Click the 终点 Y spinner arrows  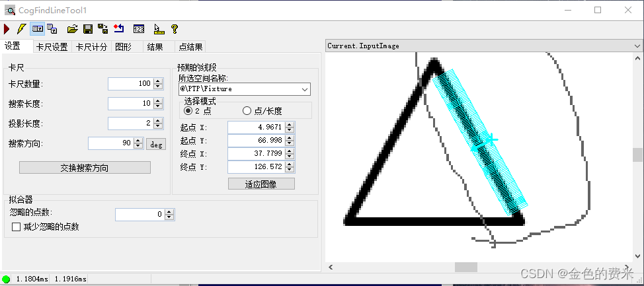click(x=290, y=167)
